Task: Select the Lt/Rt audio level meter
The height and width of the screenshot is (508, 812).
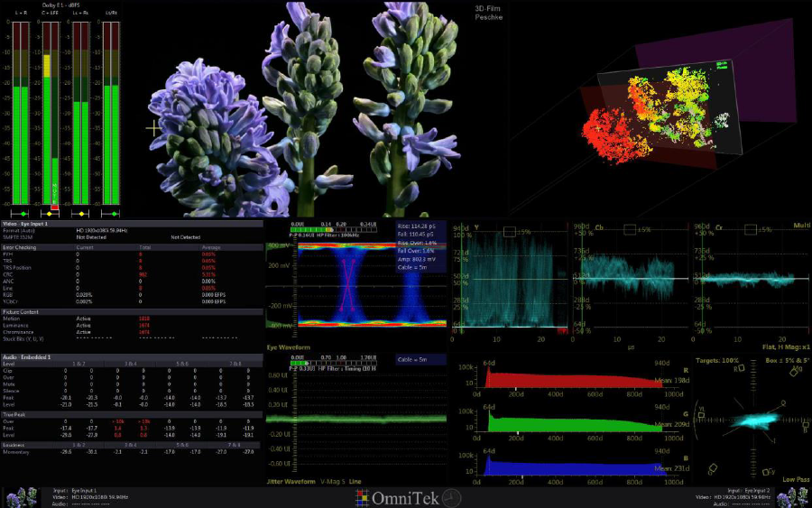Action: pos(111,114)
